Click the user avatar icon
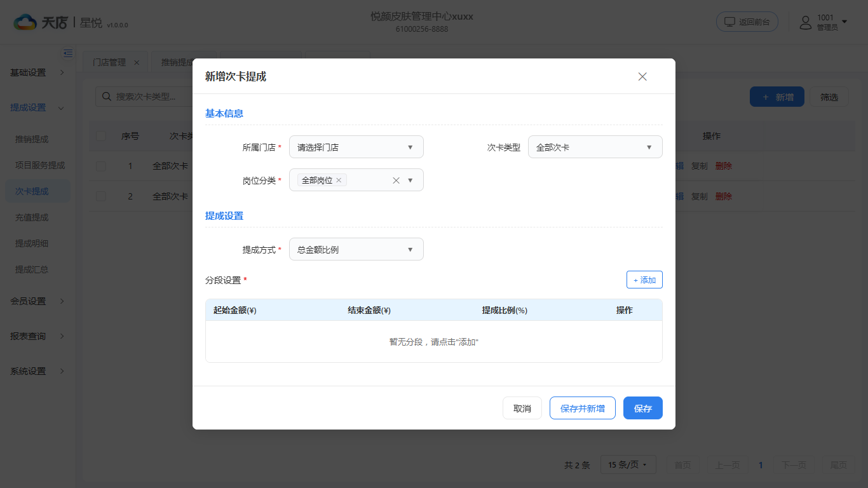 click(806, 23)
